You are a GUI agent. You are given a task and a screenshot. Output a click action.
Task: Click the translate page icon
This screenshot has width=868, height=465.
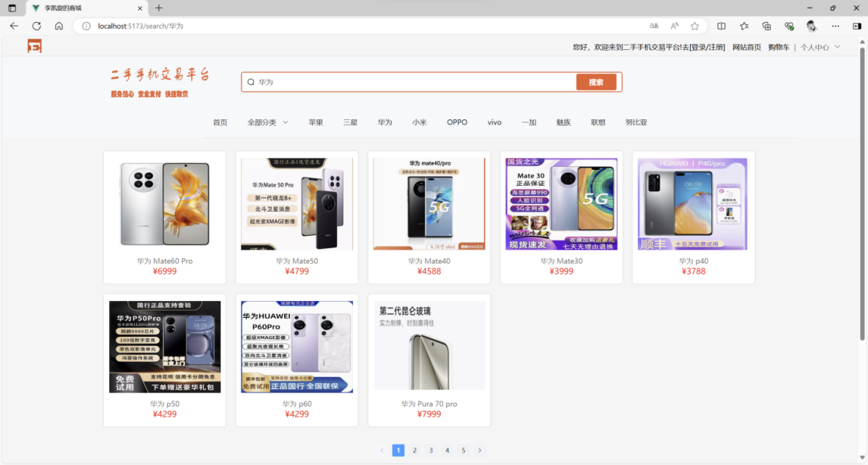[654, 26]
